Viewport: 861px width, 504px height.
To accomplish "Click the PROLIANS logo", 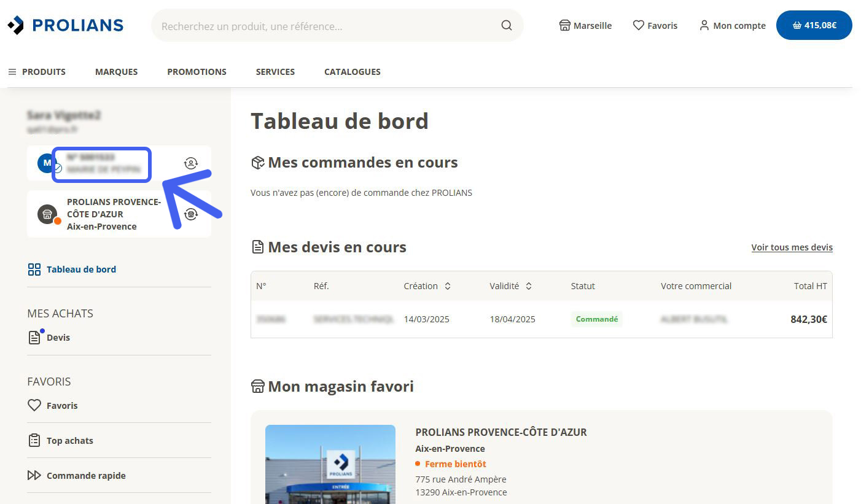I will point(65,25).
